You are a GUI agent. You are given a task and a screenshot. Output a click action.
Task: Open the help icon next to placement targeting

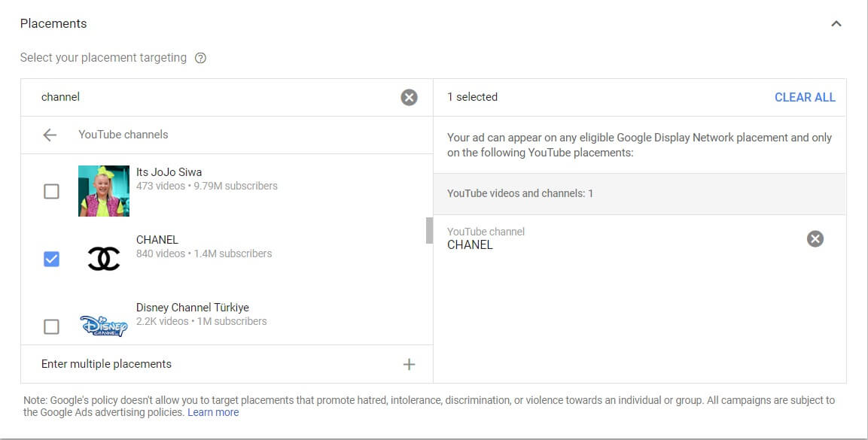click(200, 58)
